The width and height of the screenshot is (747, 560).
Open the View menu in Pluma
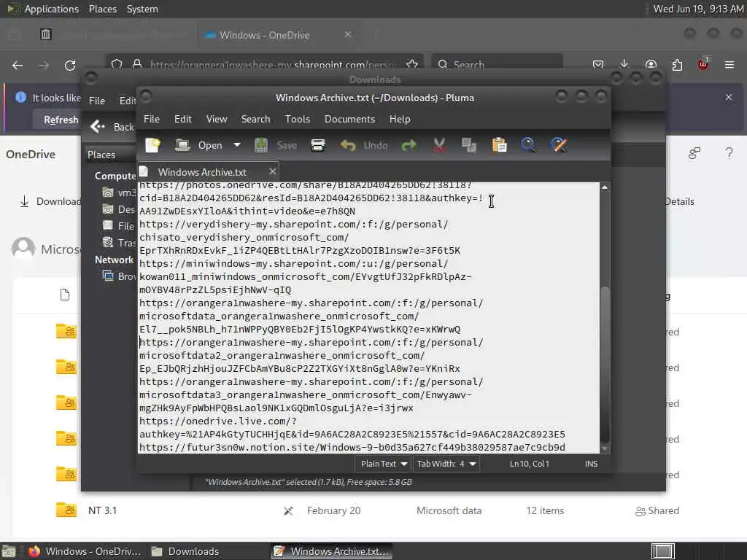click(x=217, y=119)
